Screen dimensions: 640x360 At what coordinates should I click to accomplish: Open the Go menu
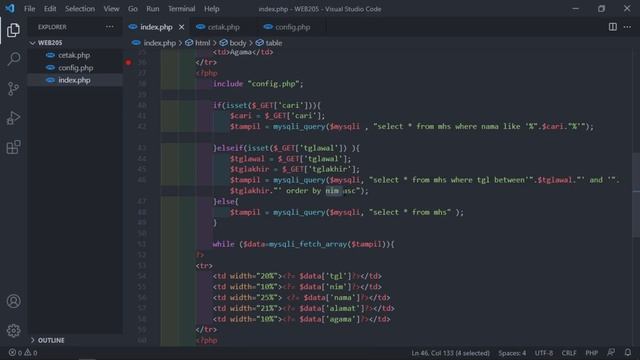(133, 9)
